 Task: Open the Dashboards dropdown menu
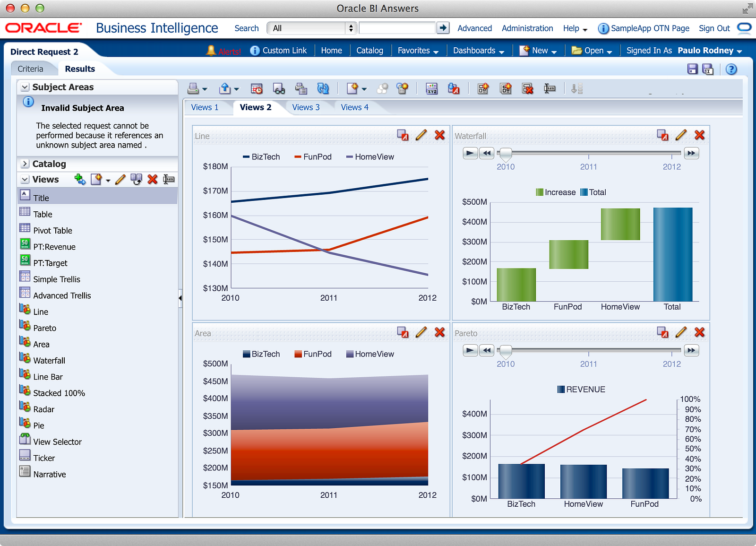coord(479,51)
